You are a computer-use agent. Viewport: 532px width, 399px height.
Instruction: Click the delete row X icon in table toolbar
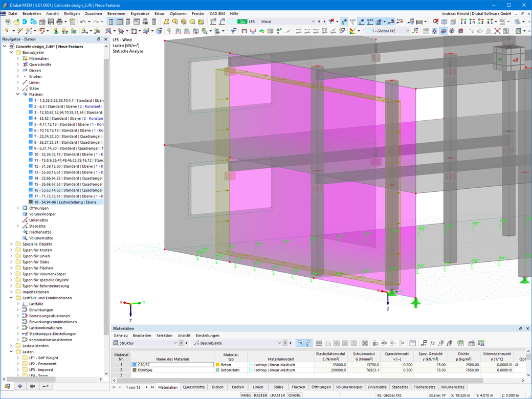click(365, 343)
